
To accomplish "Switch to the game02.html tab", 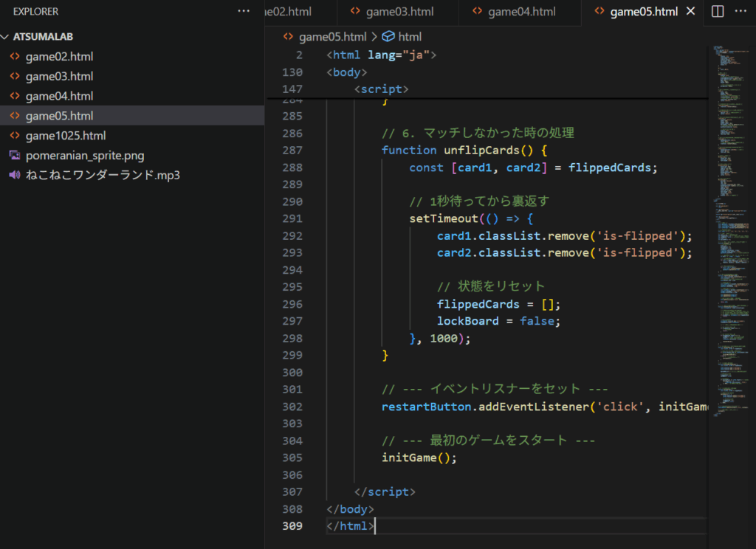I will [292, 11].
